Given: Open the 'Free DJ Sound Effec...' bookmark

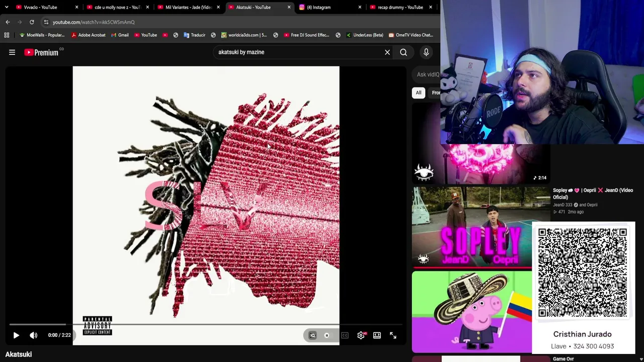Looking at the screenshot, I should coord(306,35).
